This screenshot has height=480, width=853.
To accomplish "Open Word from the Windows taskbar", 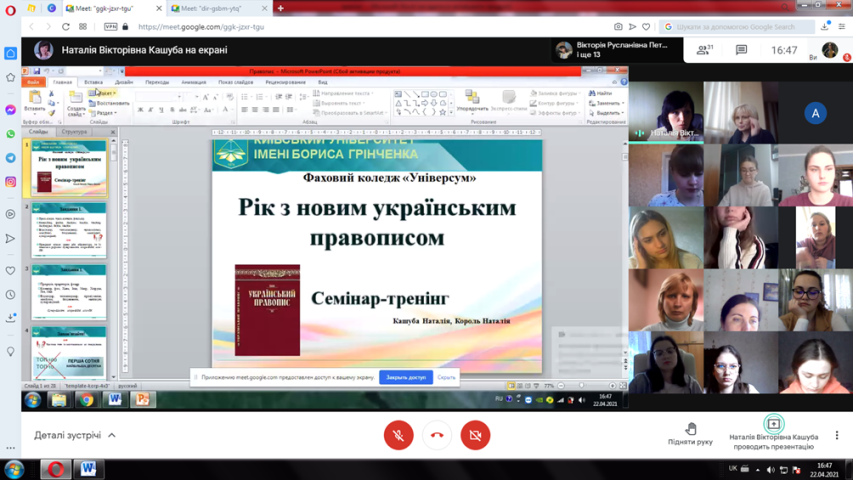I will point(88,469).
